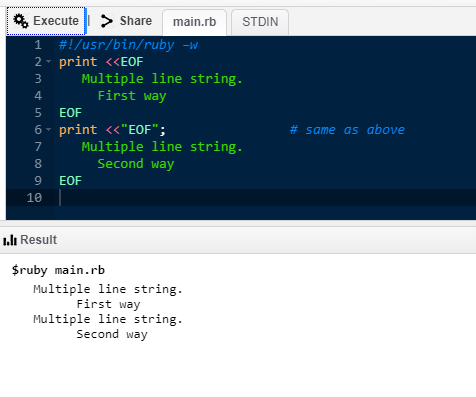
Task: Click 'Multiple line string.' on editor line 3
Action: 162,79
